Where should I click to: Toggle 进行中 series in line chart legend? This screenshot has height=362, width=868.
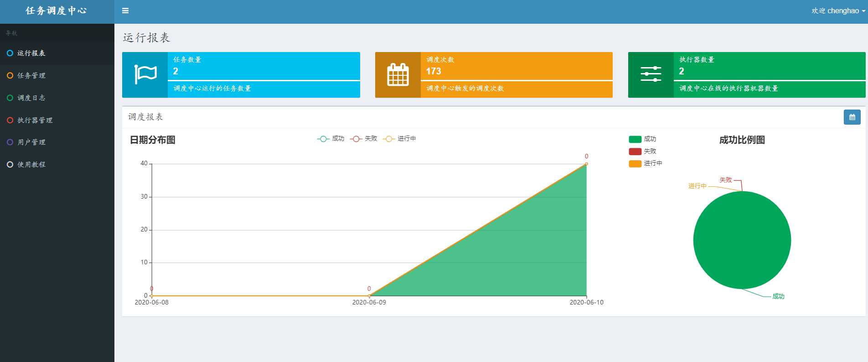tap(399, 139)
